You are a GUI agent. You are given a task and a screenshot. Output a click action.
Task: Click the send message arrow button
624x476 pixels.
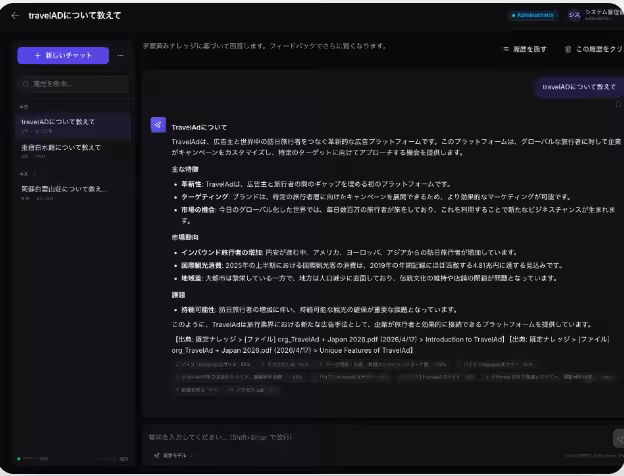click(619, 439)
